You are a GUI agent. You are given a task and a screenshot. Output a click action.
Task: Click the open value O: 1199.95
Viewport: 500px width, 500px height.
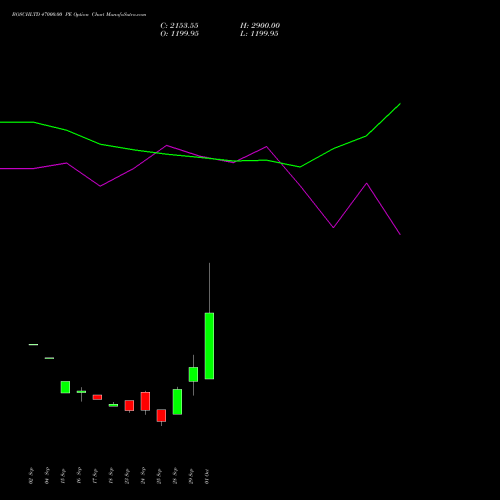[179, 34]
